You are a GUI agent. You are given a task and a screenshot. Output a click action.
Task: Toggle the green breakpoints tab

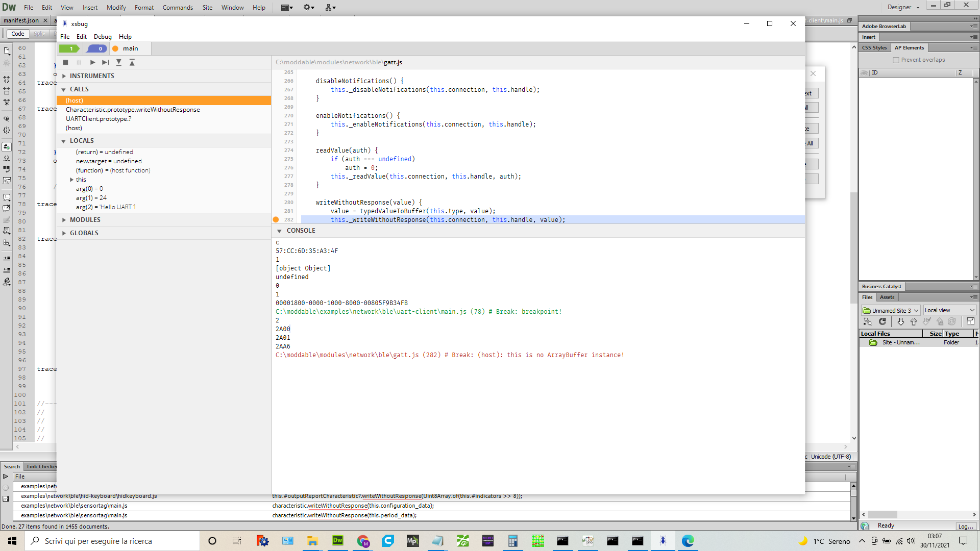click(69, 48)
